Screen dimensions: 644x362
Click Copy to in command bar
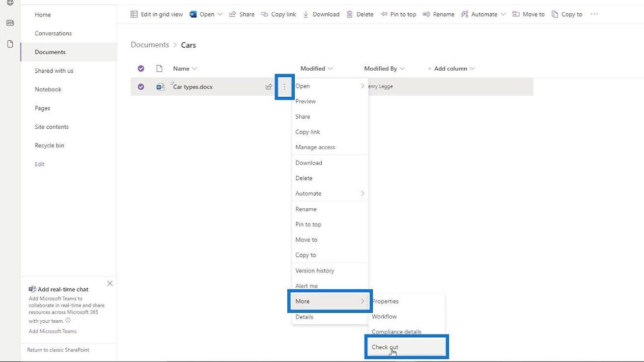pyautogui.click(x=567, y=14)
